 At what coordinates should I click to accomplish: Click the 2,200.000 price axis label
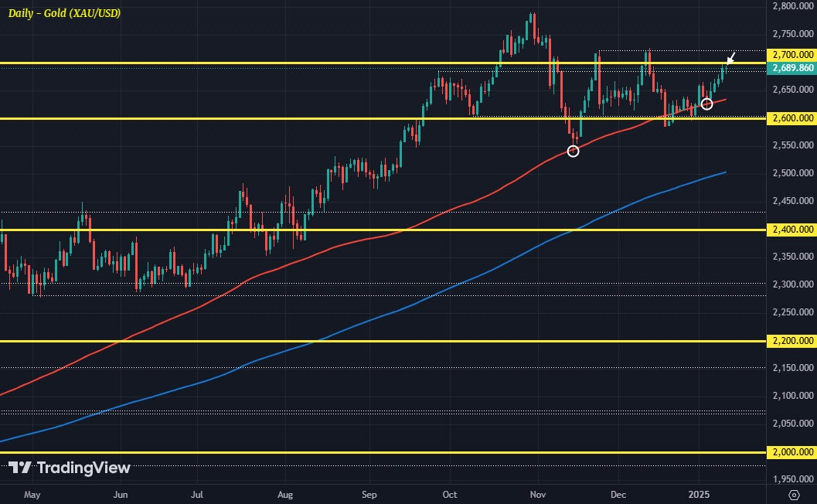(x=791, y=341)
